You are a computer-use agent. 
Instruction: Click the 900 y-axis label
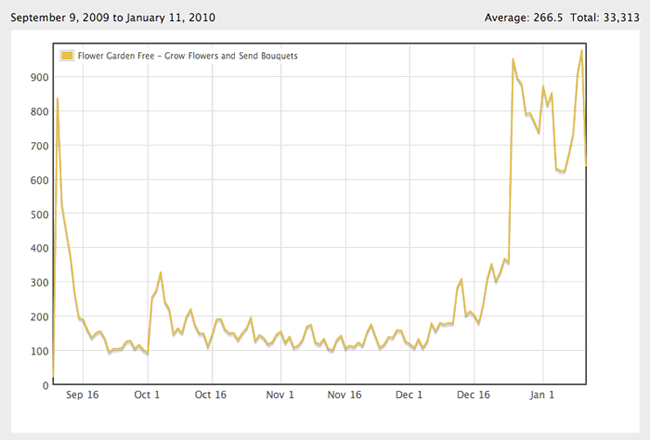point(39,77)
